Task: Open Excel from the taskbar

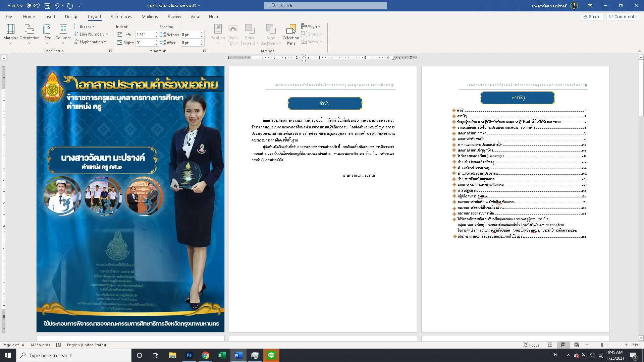Action: point(222,355)
